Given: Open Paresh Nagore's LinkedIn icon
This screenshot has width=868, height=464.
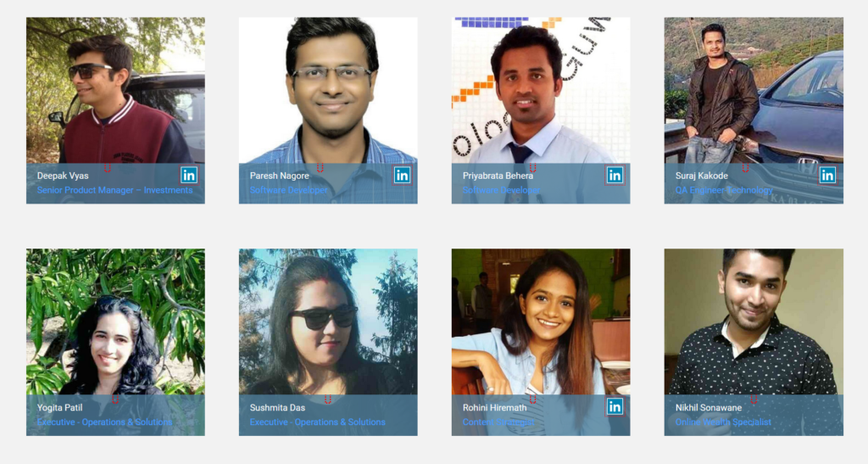Looking at the screenshot, I should pos(402,176).
